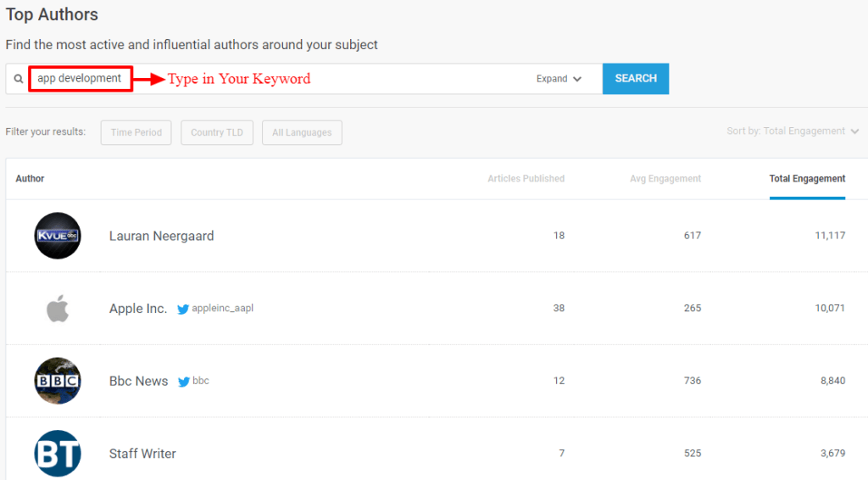The height and width of the screenshot is (480, 868).
Task: Click the BBC News avatar image
Action: pos(58,380)
